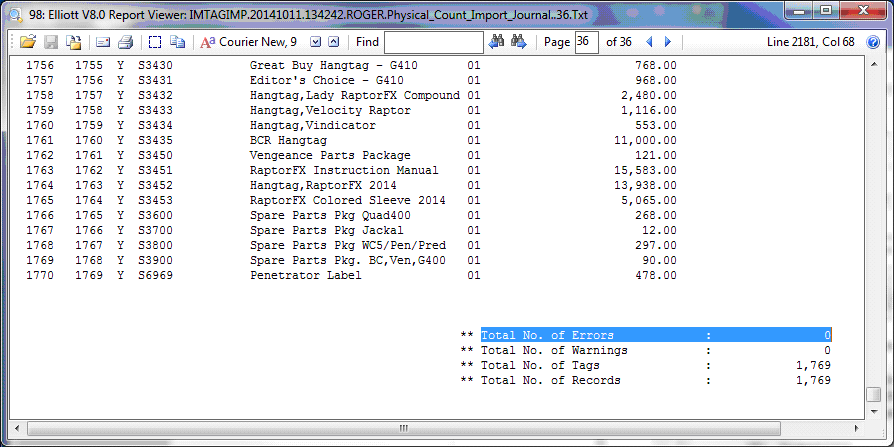Open font settings Courier New, 9
Viewport: 894px width, 447px height.
[249, 42]
